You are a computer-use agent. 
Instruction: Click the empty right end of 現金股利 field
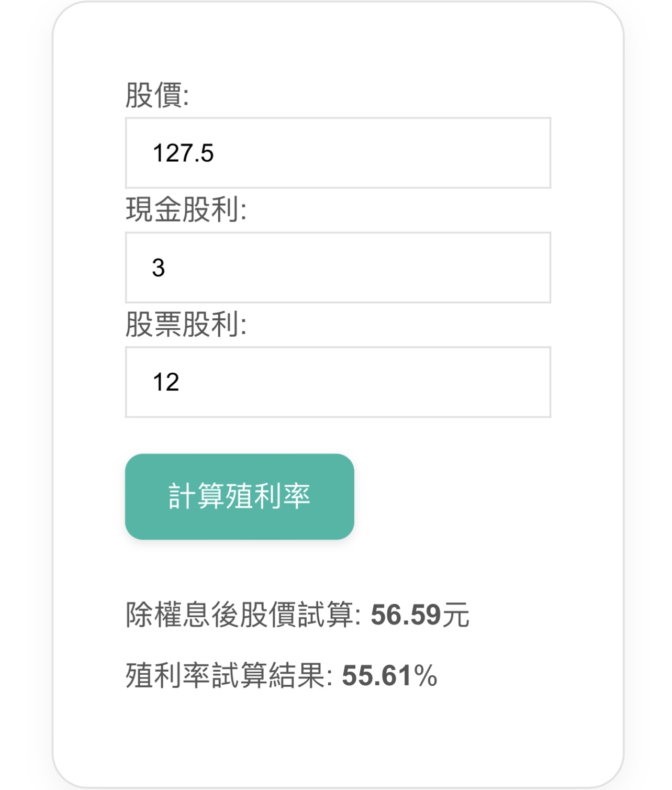[513, 268]
